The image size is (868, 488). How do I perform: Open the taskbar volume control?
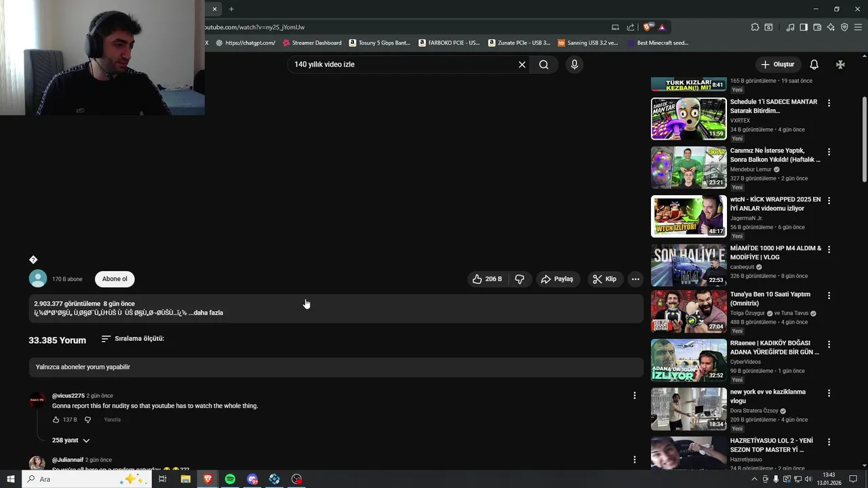(808, 479)
